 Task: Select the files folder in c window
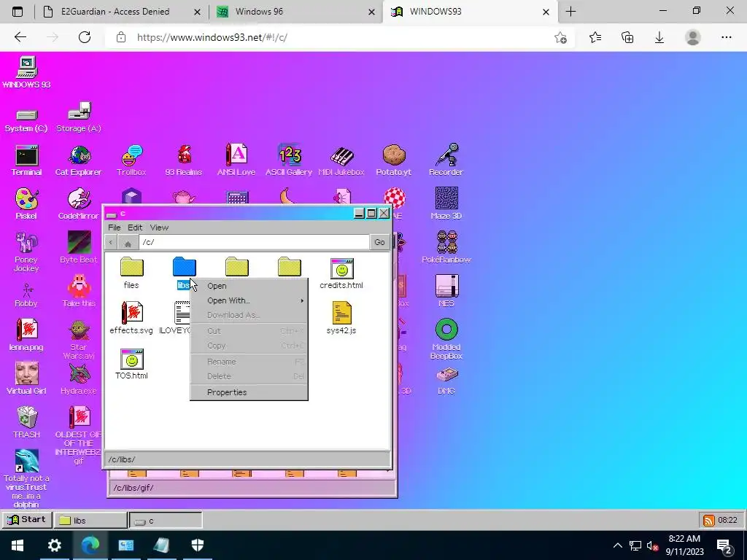(131, 273)
